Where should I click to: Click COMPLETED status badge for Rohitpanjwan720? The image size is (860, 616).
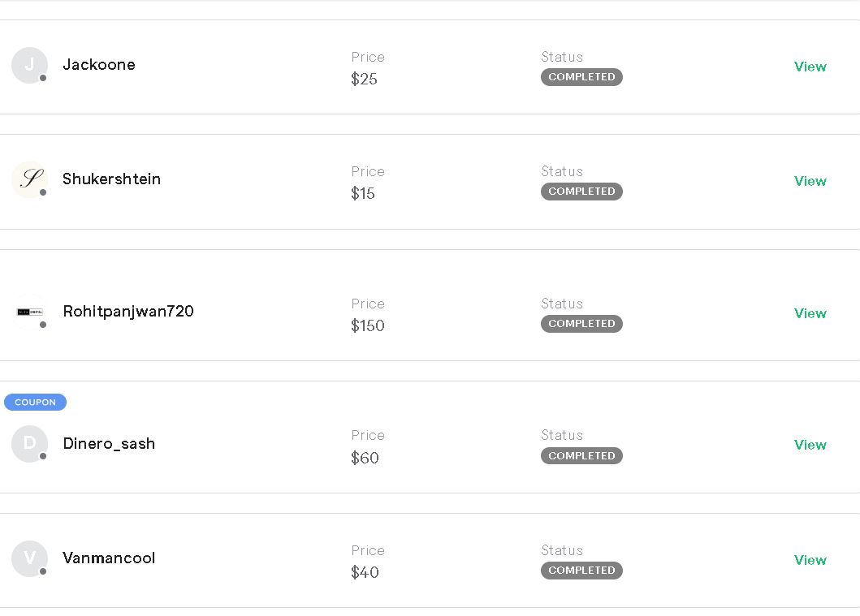581,324
